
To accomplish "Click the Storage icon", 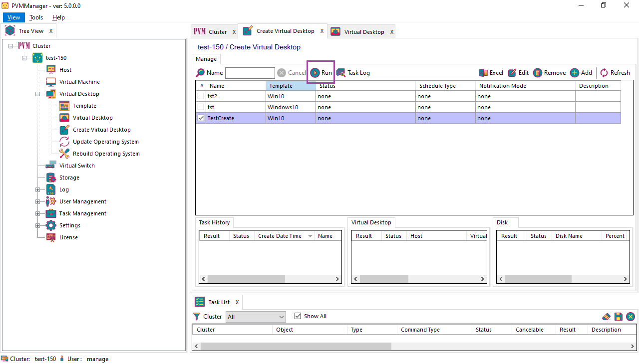I will coord(51,178).
